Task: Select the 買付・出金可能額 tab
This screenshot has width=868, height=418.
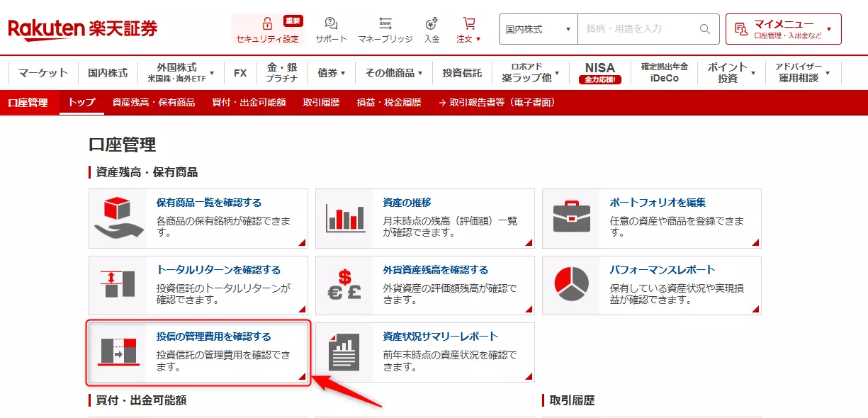Action: 249,103
